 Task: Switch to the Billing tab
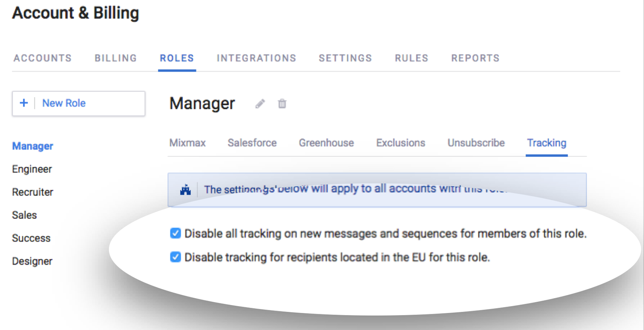pyautogui.click(x=116, y=58)
